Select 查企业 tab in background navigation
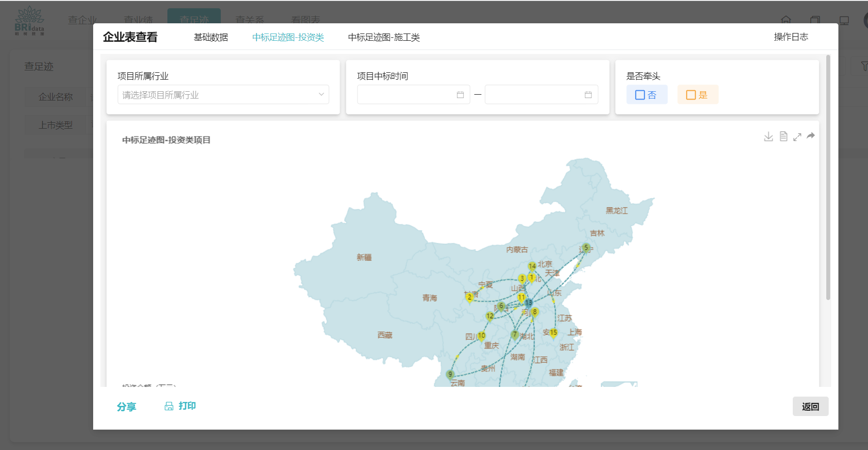The width and height of the screenshot is (868, 450). [82, 20]
